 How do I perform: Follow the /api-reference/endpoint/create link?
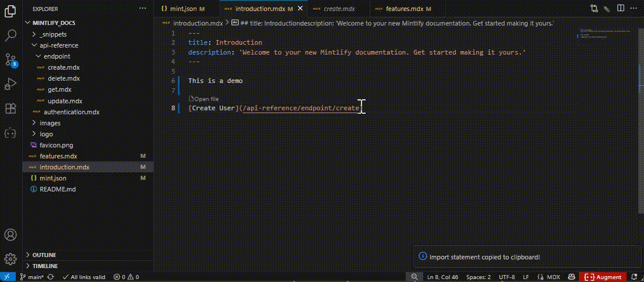[300, 108]
